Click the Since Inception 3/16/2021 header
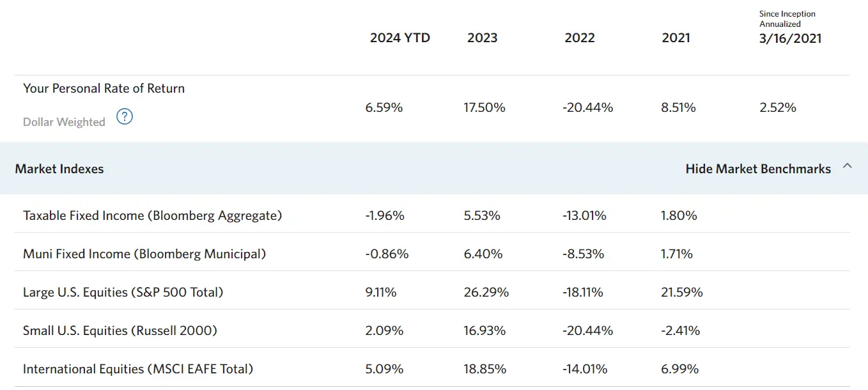Screen dimensions: 868x390 pos(790,38)
